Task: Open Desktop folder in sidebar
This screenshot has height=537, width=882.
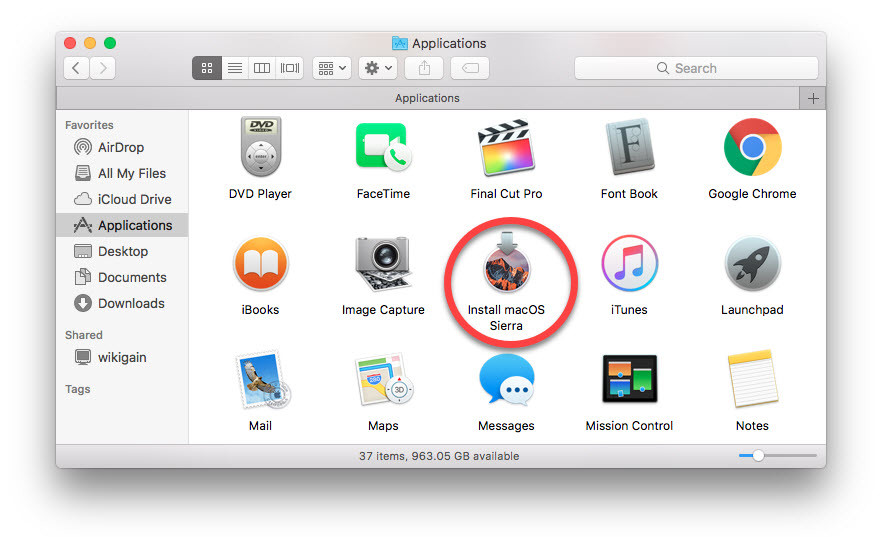Action: click(x=122, y=251)
